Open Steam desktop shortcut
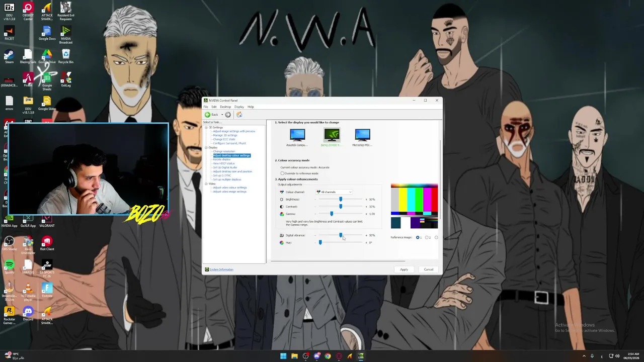 point(9,56)
